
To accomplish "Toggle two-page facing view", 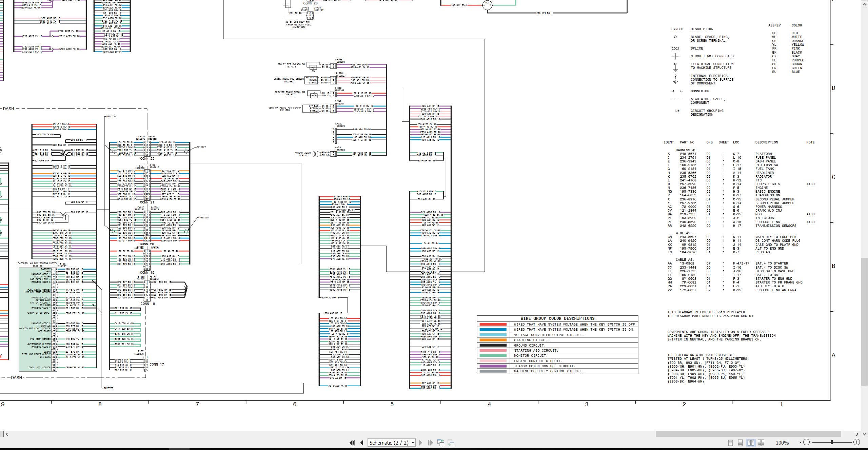I will [x=751, y=443].
